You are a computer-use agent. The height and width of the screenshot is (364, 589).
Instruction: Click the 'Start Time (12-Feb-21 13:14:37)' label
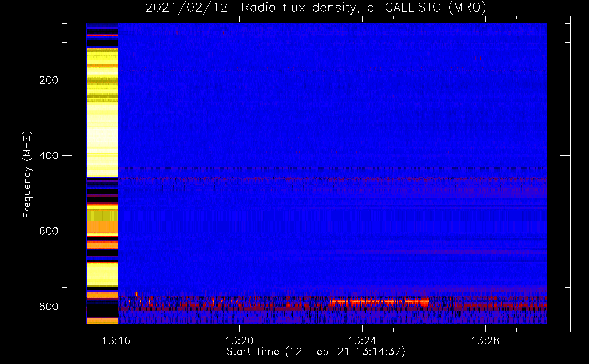[316, 352]
